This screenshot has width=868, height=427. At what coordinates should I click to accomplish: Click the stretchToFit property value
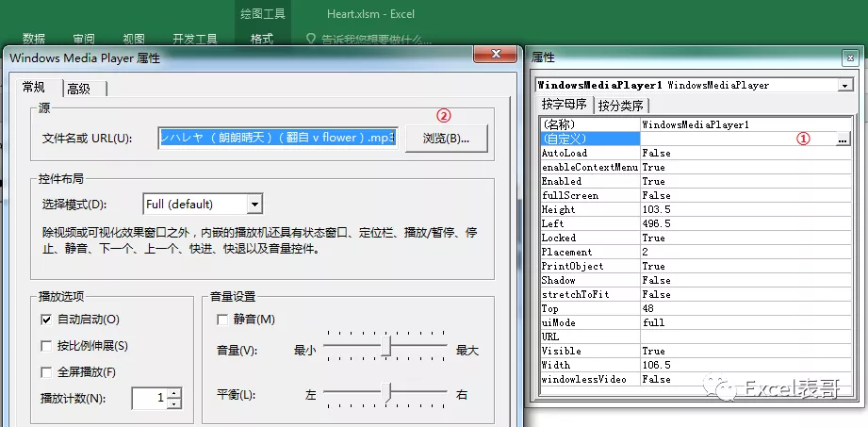tap(745, 294)
